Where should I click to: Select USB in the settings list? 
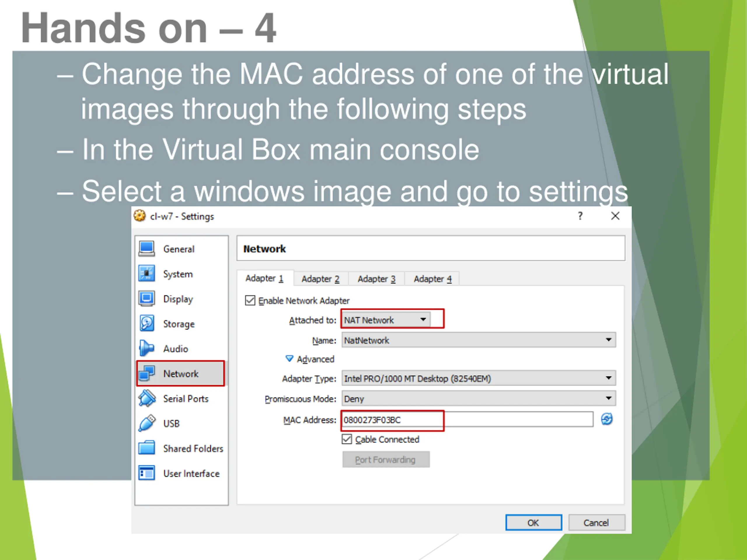coord(181,423)
